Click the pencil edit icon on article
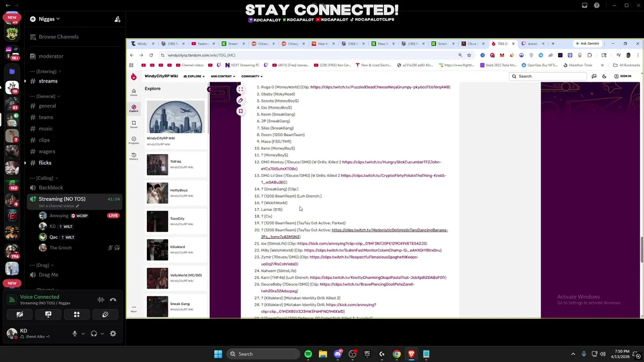The height and width of the screenshot is (362, 644). 240,100
